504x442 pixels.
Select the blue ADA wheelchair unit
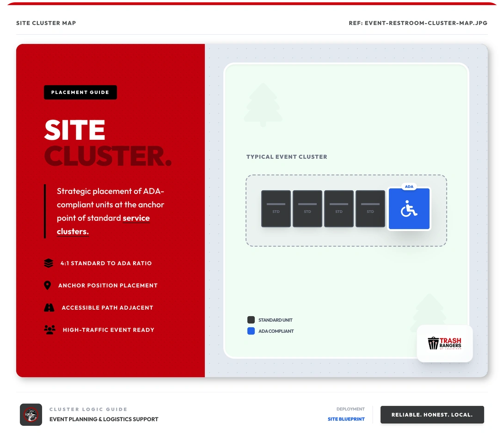(x=409, y=209)
